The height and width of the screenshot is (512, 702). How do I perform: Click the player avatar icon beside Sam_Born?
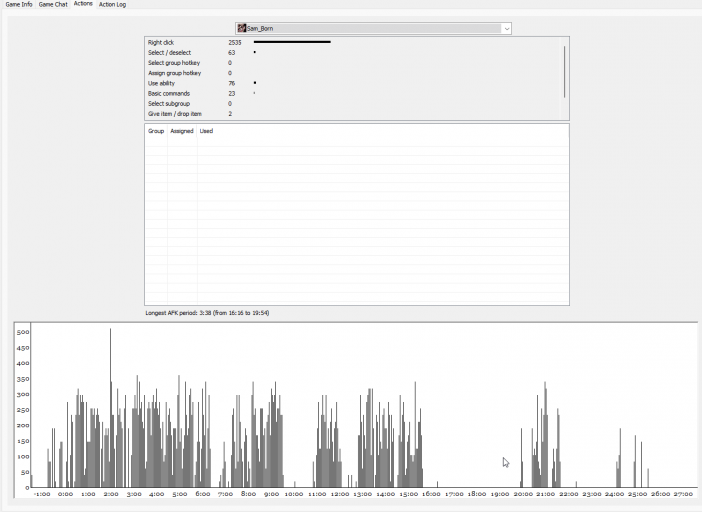tap(242, 28)
